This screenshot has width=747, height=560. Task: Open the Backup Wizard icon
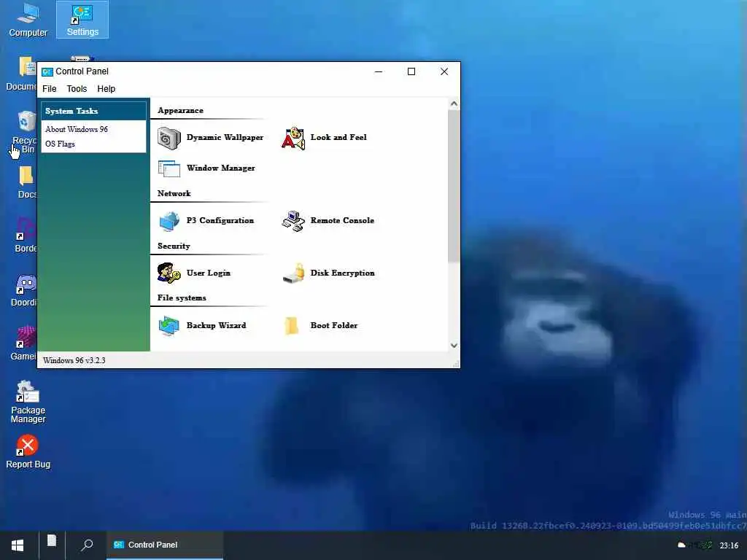pos(169,326)
